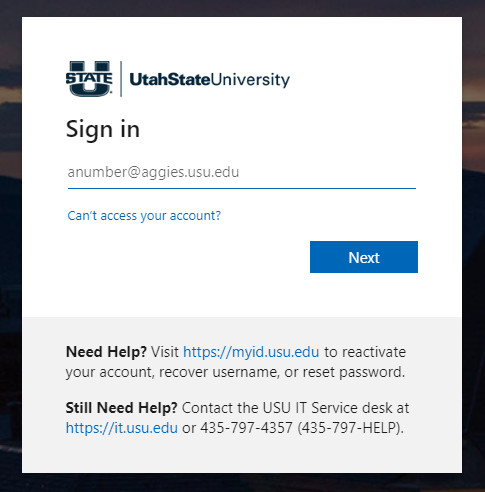The width and height of the screenshot is (485, 492).
Task: Click the bold "Still Need Help?" label
Action: (x=122, y=408)
